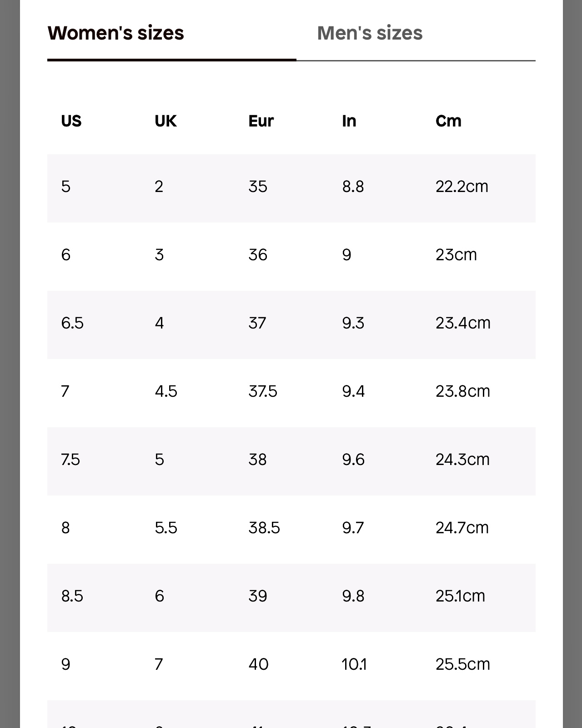
Task: Click the In column header
Action: pyautogui.click(x=349, y=121)
